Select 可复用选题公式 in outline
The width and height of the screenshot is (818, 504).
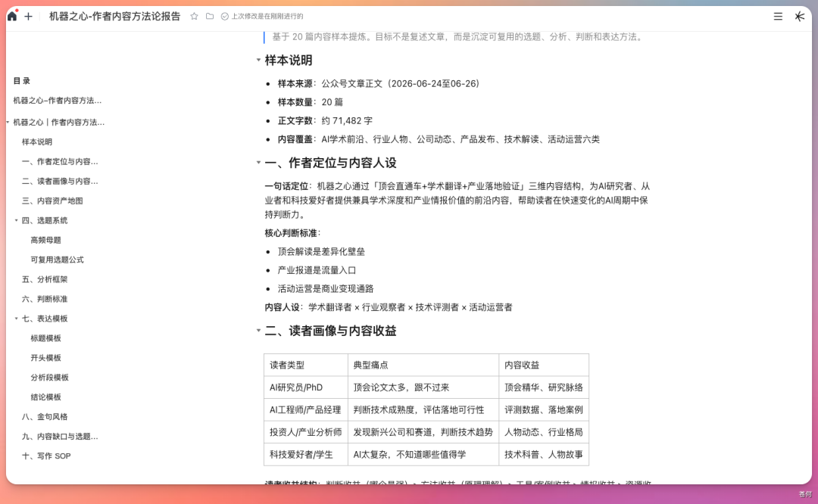pos(57,260)
